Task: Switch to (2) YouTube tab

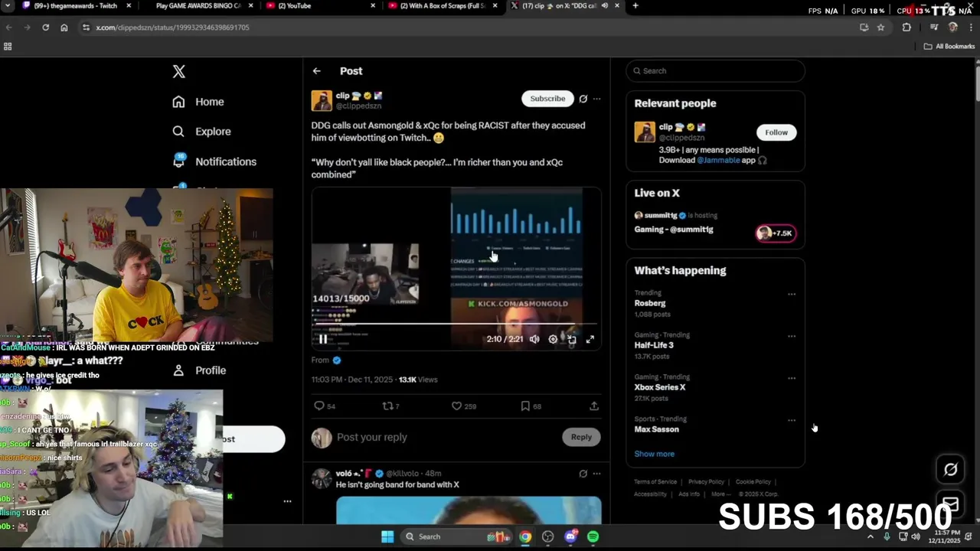Action: [x=320, y=5]
